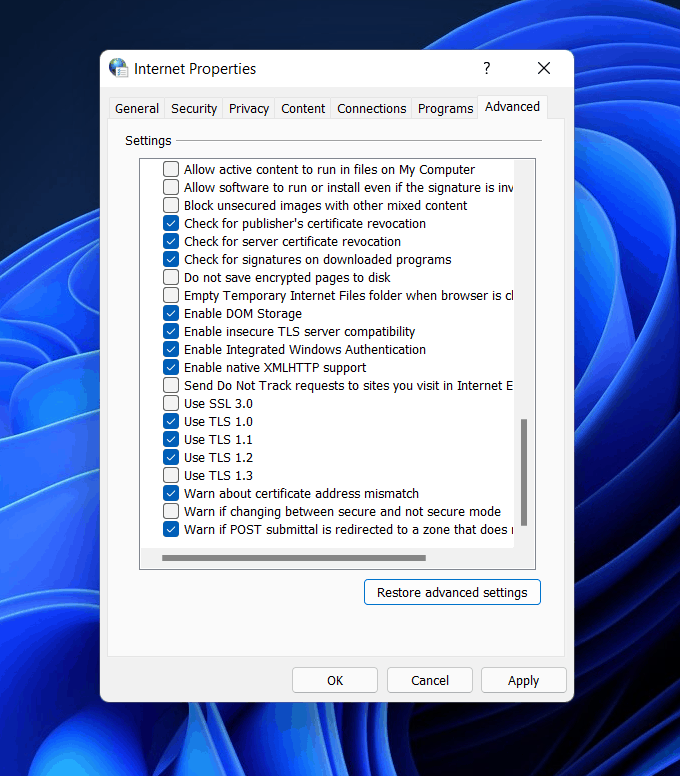Uncheck Enable insecure TLS server compatibility
Image resolution: width=680 pixels, height=776 pixels.
click(171, 331)
